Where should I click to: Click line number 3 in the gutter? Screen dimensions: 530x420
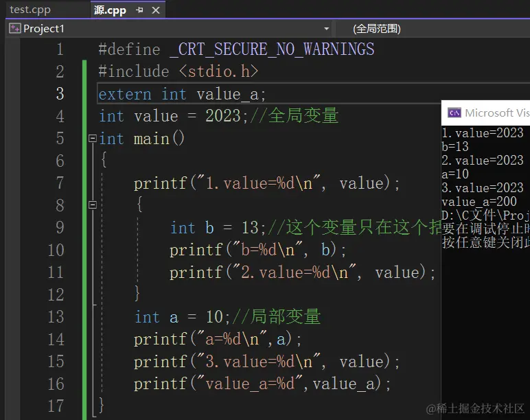[x=60, y=93]
